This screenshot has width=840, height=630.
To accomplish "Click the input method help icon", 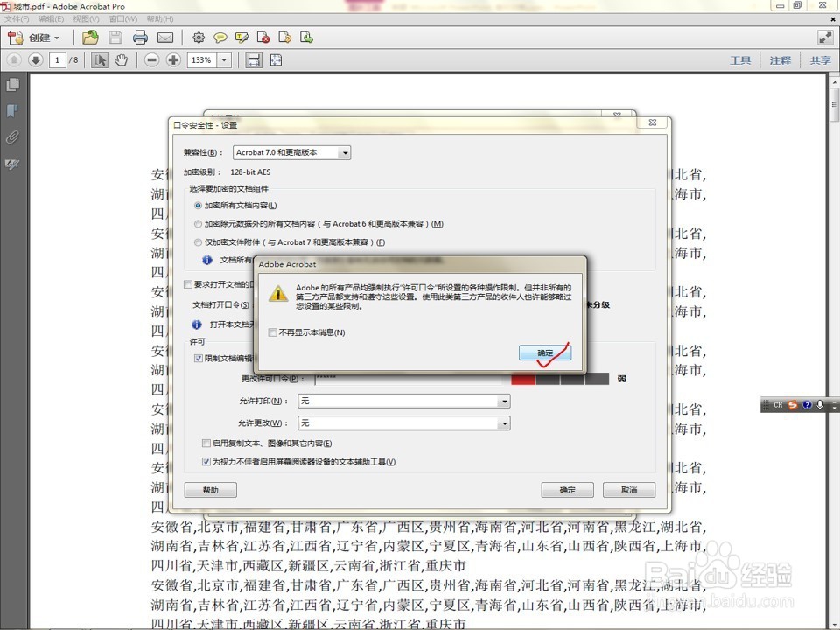I will click(807, 405).
